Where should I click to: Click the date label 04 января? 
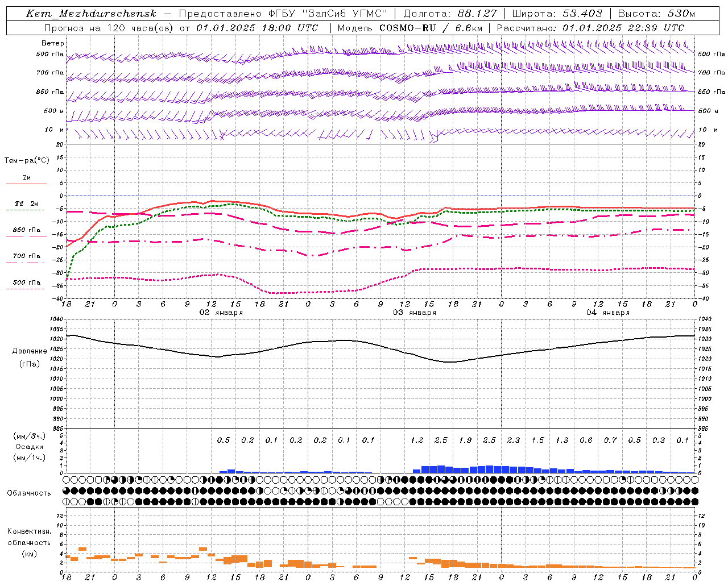[608, 313]
